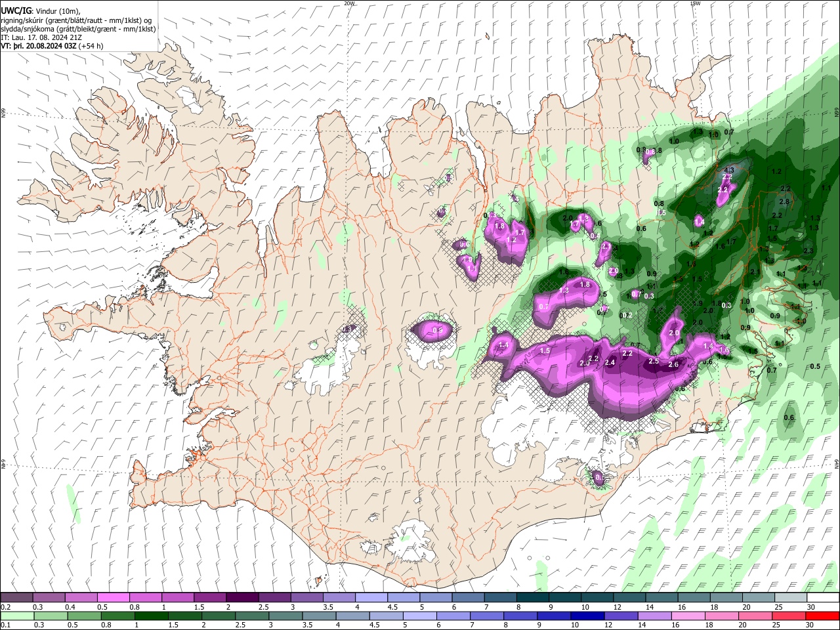The width and height of the screenshot is (840, 630).
Task: Click the dark purple 2 swatch in the snow legend row
Action: (241, 598)
